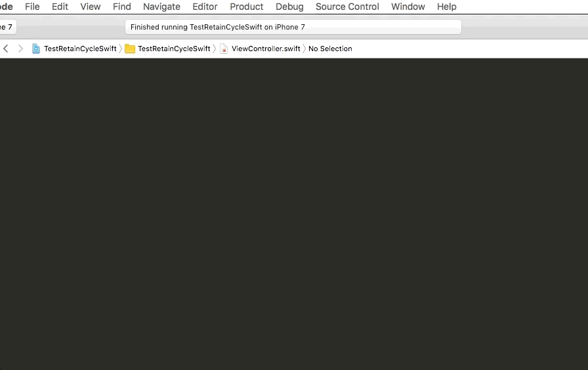Go forward using the right chevron arrow
The width and height of the screenshot is (588, 370).
[x=20, y=49]
